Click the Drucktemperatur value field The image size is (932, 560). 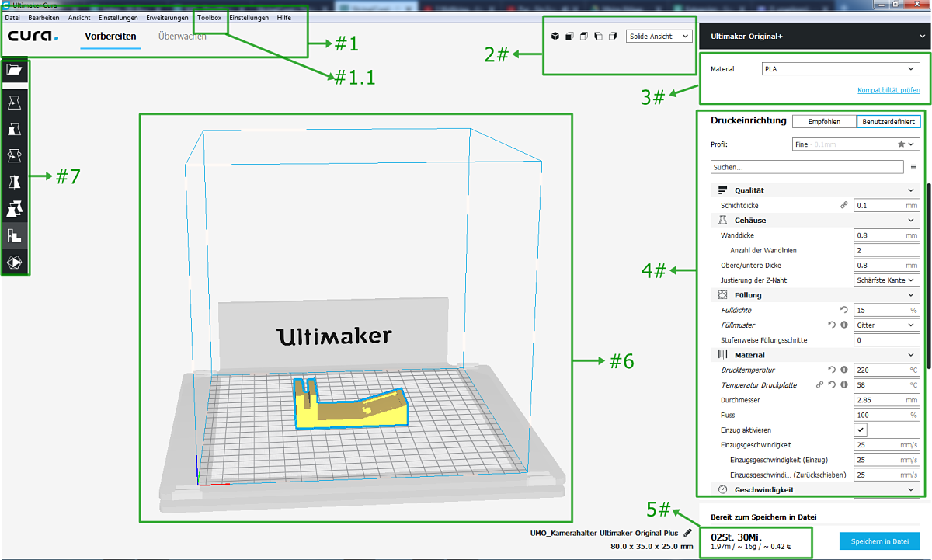[x=887, y=370]
